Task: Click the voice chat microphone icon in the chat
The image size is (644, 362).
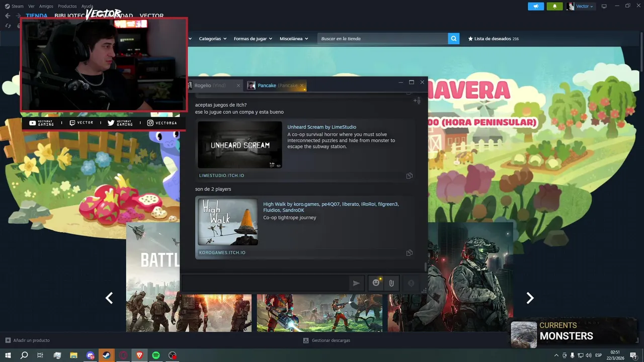Action: tap(411, 283)
